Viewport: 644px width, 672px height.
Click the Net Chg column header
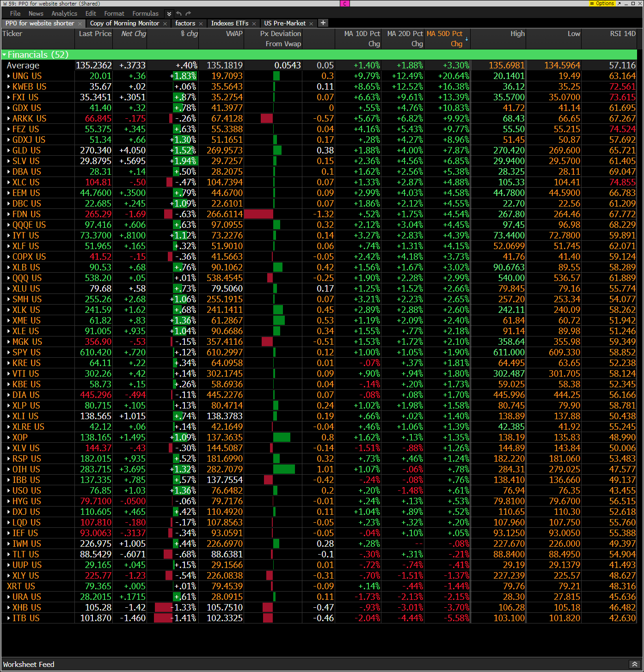coord(130,39)
